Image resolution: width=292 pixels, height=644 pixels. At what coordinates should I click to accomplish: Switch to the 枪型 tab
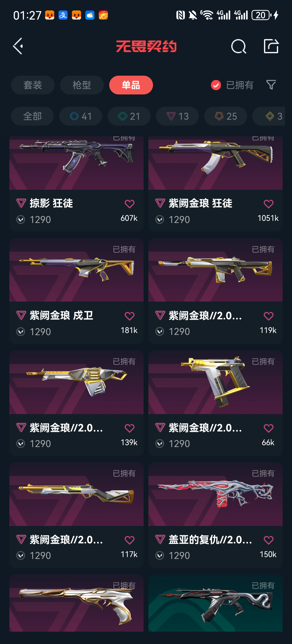pyautogui.click(x=82, y=85)
